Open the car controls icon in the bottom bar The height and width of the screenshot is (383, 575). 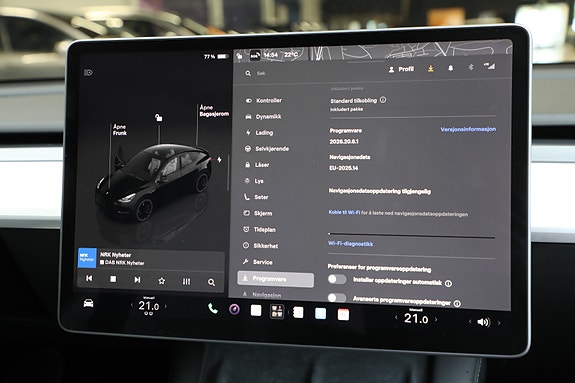tap(88, 303)
